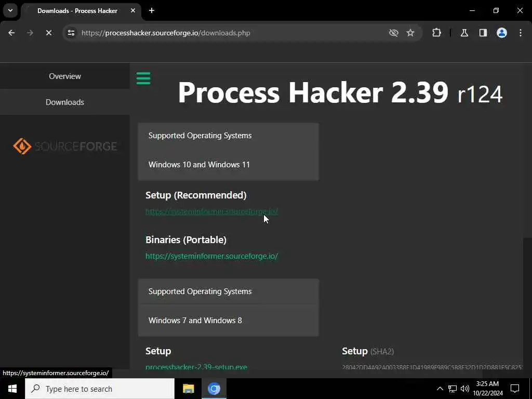
Task: Click the crossed-eye tracking protection icon
Action: [394, 33]
